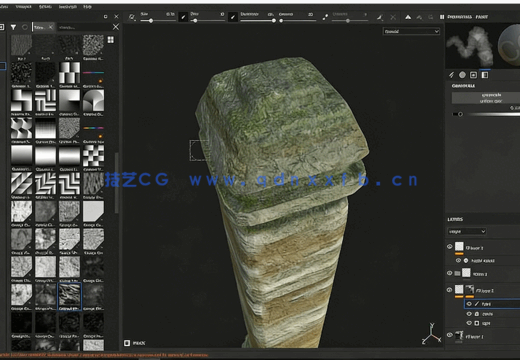Toggle pen pressure icon for Size
The image size is (520, 360).
(x=183, y=17)
